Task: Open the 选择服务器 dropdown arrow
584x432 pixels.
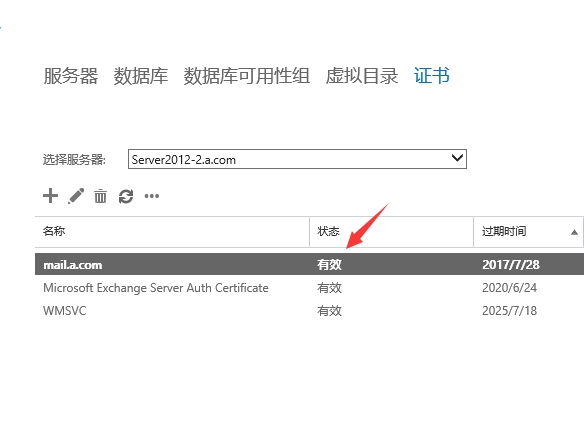Action: [457, 158]
